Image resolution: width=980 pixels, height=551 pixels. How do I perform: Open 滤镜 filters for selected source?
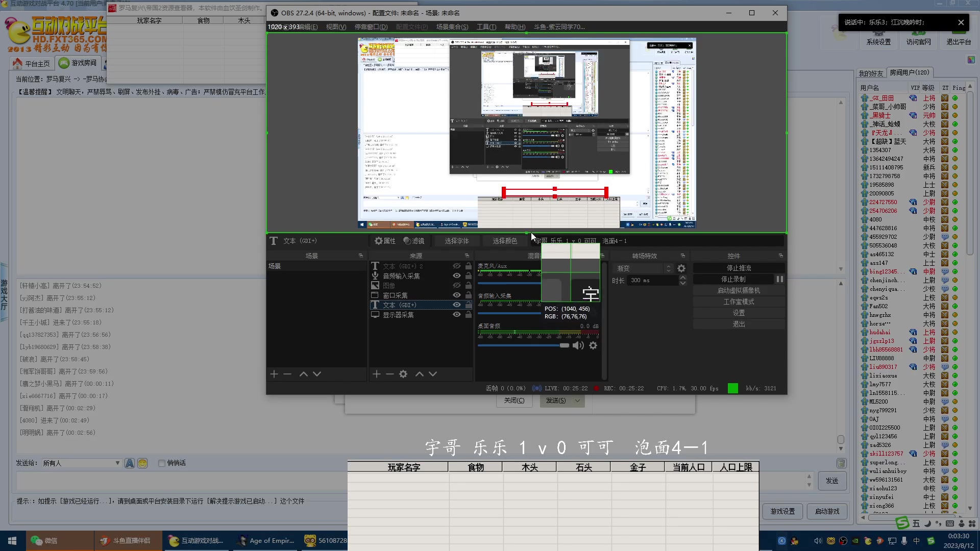tap(414, 241)
